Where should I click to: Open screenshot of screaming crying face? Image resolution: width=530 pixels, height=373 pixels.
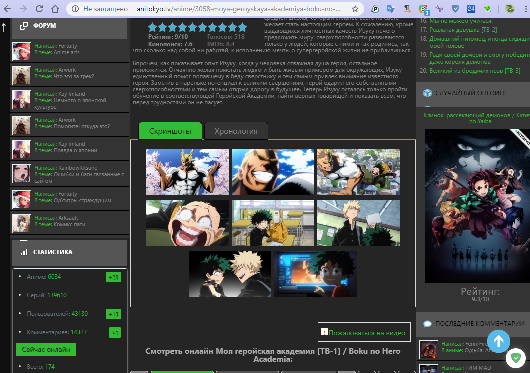point(187,223)
